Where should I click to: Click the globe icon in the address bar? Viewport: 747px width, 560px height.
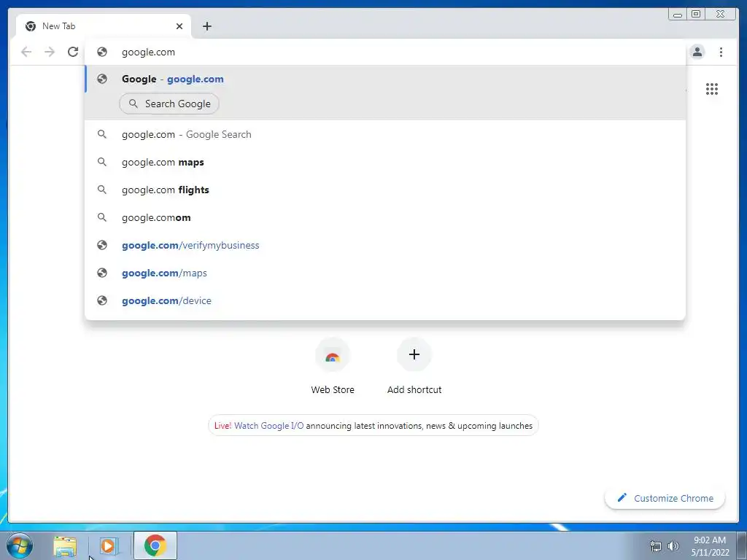102,52
